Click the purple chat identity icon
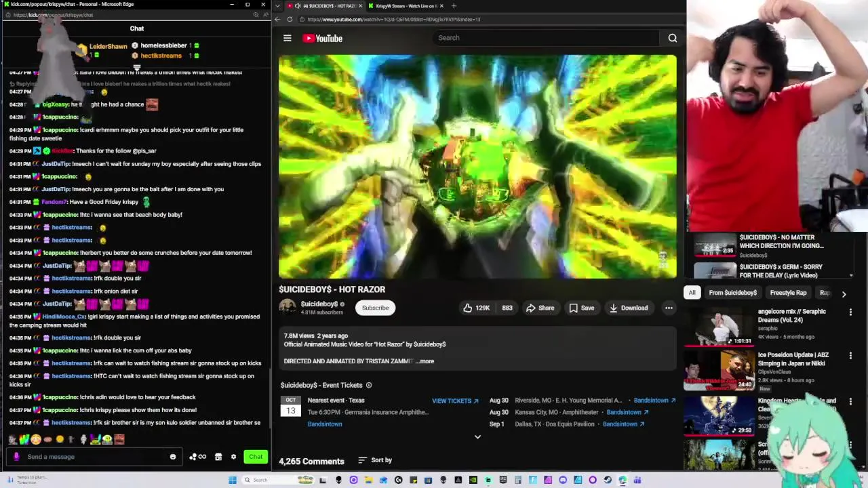The image size is (868, 488). click(17, 457)
